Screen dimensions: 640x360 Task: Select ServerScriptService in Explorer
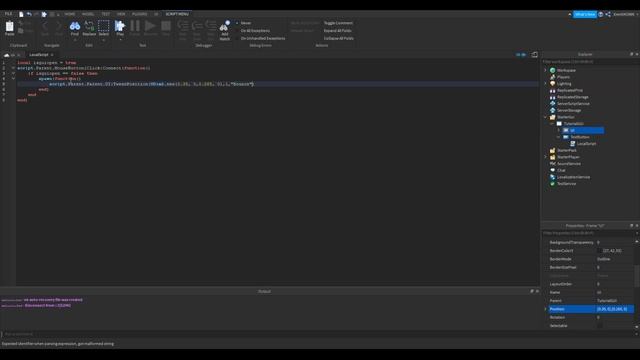(x=573, y=104)
